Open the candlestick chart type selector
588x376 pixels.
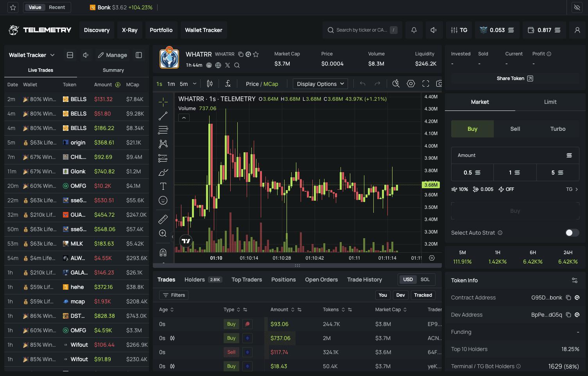(210, 84)
